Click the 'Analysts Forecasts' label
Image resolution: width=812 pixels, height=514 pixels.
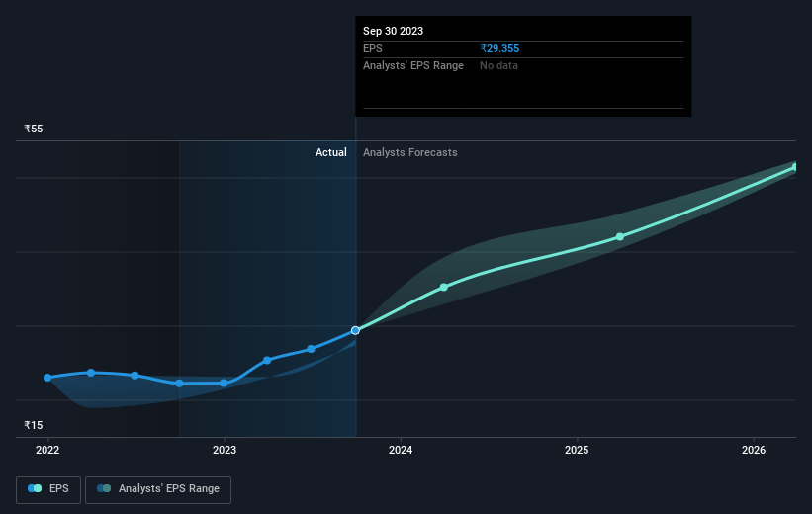[410, 152]
